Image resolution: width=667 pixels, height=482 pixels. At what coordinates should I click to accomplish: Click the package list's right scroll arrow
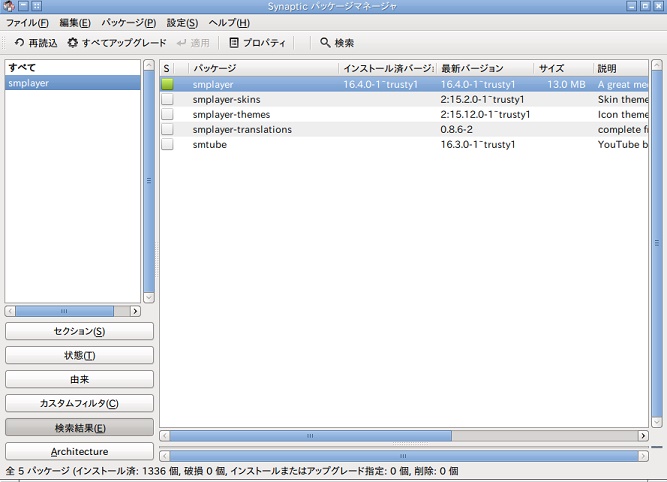[x=643, y=436]
